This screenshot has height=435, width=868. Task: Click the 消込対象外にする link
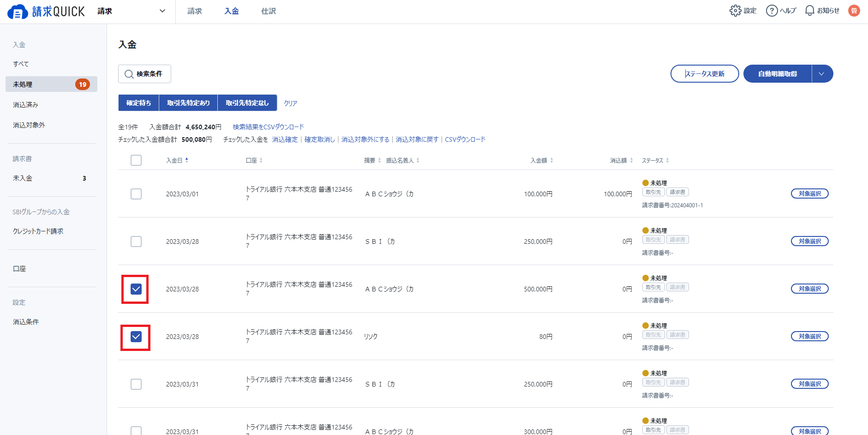pos(365,139)
